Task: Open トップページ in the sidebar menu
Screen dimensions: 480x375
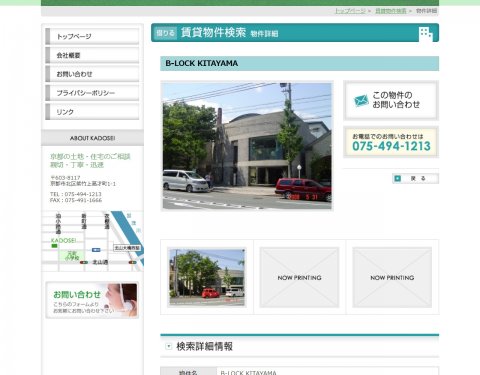Action: point(92,36)
